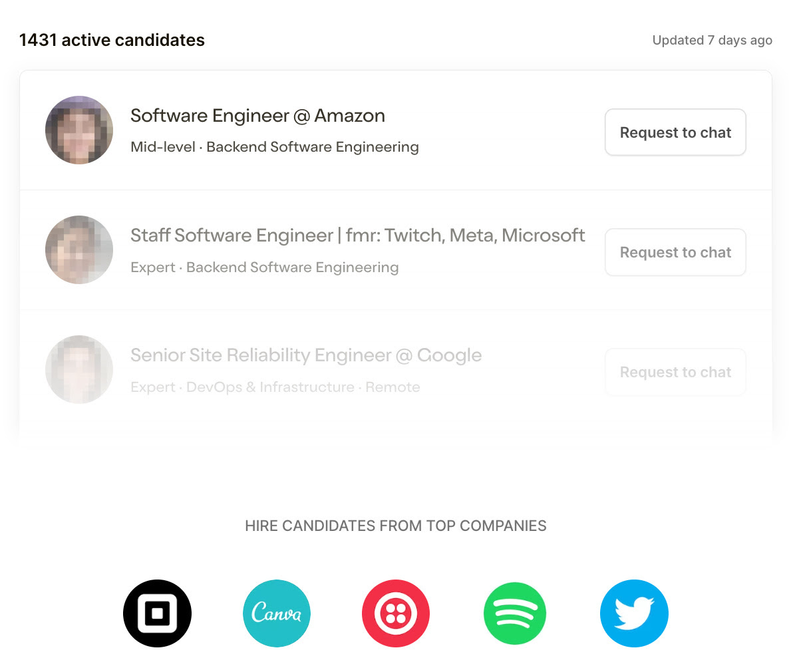Image resolution: width=801 pixels, height=672 pixels.
Task: Click the Square company logo
Action: pyautogui.click(x=157, y=613)
